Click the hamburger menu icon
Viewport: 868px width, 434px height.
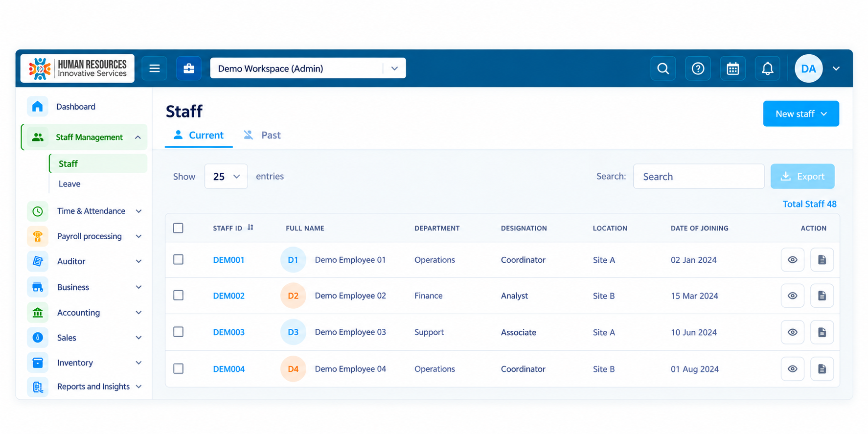(155, 69)
